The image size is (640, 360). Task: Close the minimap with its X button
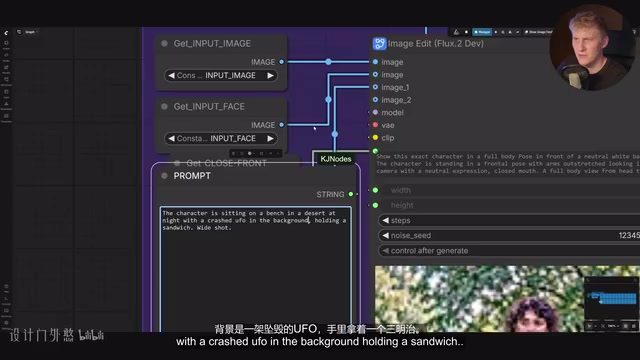pyautogui.click(x=635, y=280)
